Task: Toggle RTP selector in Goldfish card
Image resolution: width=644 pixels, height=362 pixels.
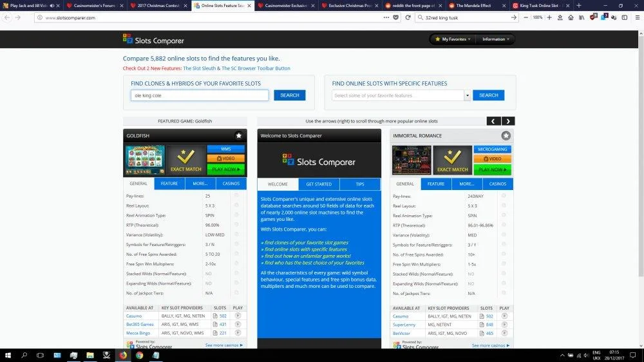Action: coord(236,225)
